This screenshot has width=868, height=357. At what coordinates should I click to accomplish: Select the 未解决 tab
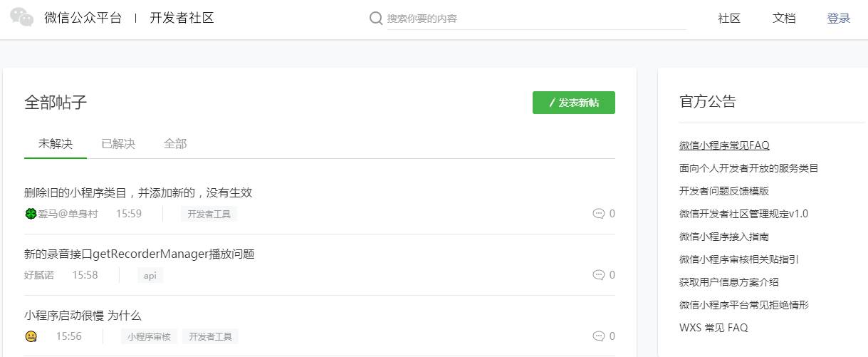click(56, 144)
